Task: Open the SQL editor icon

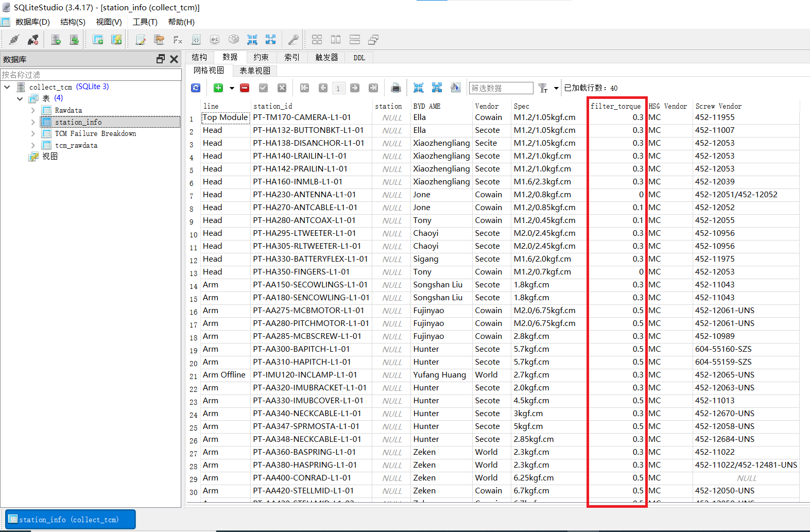Action: [x=141, y=40]
